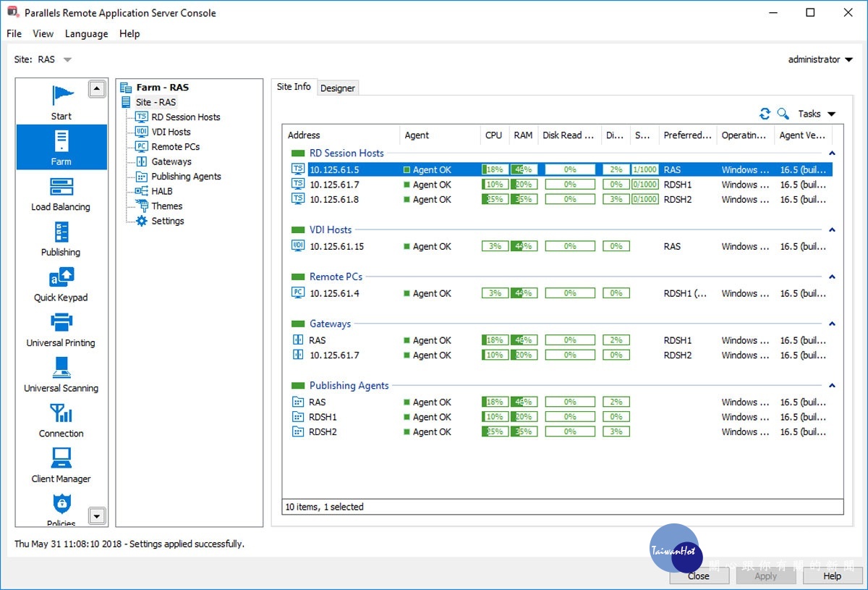This screenshot has width=868, height=590.
Task: Open the Site RAS dropdown
Action: point(67,59)
